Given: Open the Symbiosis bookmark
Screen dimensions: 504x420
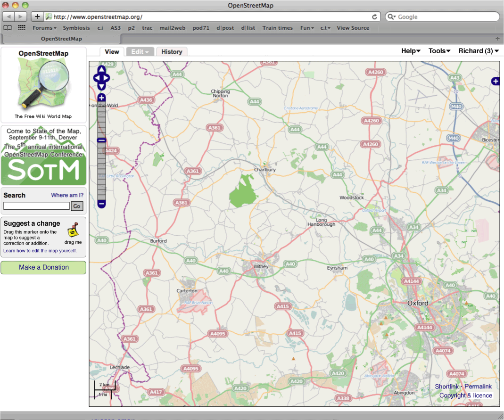Looking at the screenshot, I should 76,28.
